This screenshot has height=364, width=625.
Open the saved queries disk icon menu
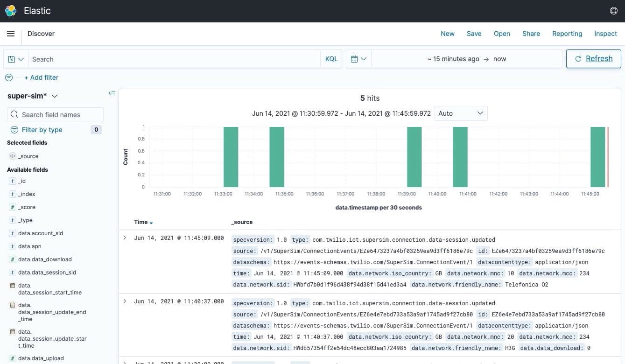[16, 59]
